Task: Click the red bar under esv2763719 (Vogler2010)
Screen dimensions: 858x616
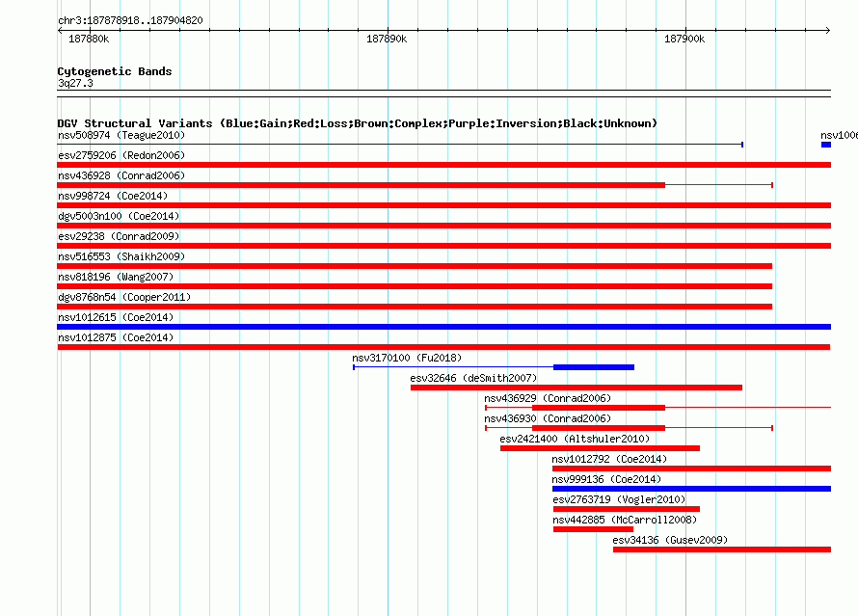Action: coord(627,509)
